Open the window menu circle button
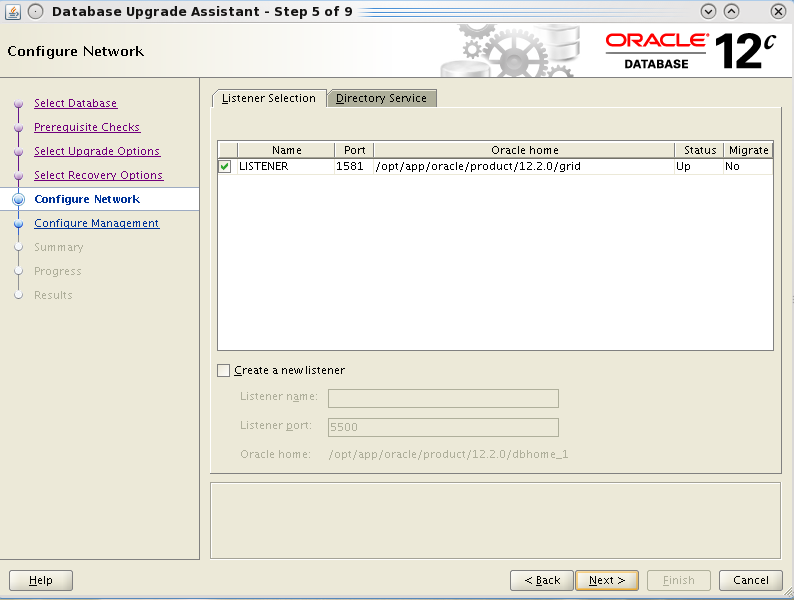The image size is (794, 600). tap(35, 11)
